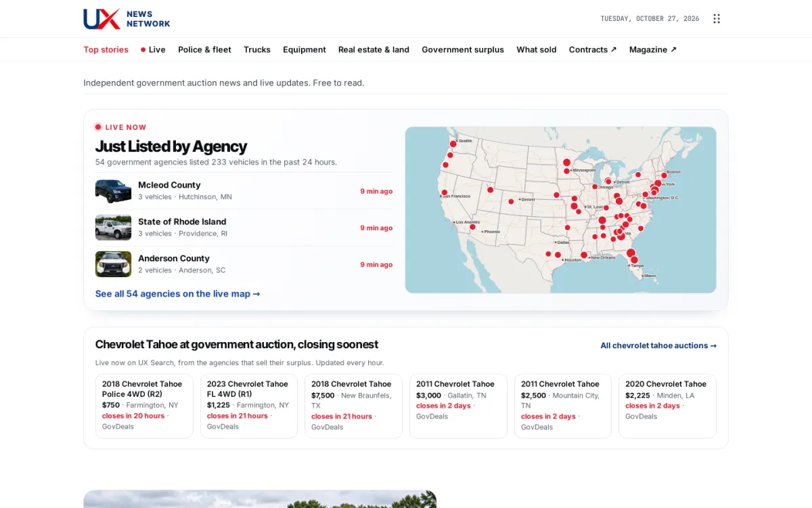812x508 pixels.
Task: Click the date Tuesday, October 27, 2026
Action: pyautogui.click(x=650, y=19)
